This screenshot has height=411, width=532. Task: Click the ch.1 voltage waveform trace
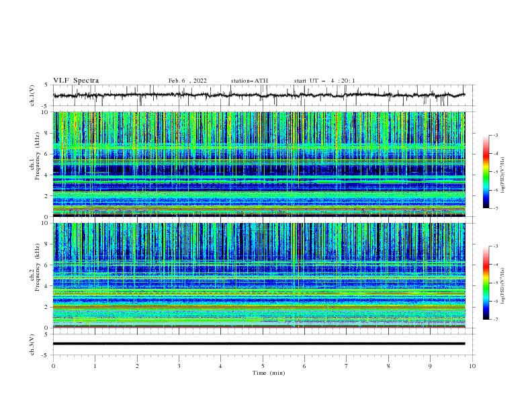(x=259, y=95)
